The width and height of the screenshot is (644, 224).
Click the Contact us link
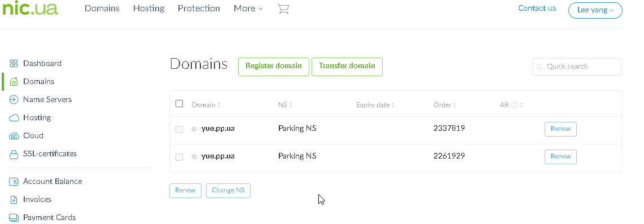click(537, 8)
